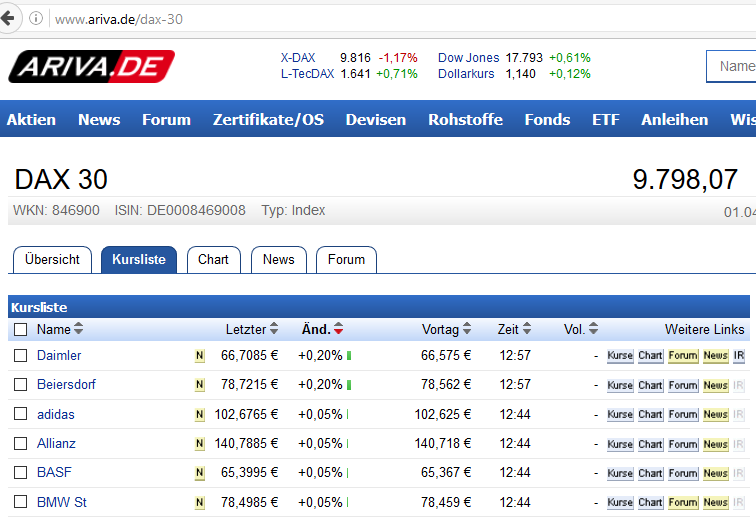
Task: Click the N news icon for BASF
Action: point(200,473)
